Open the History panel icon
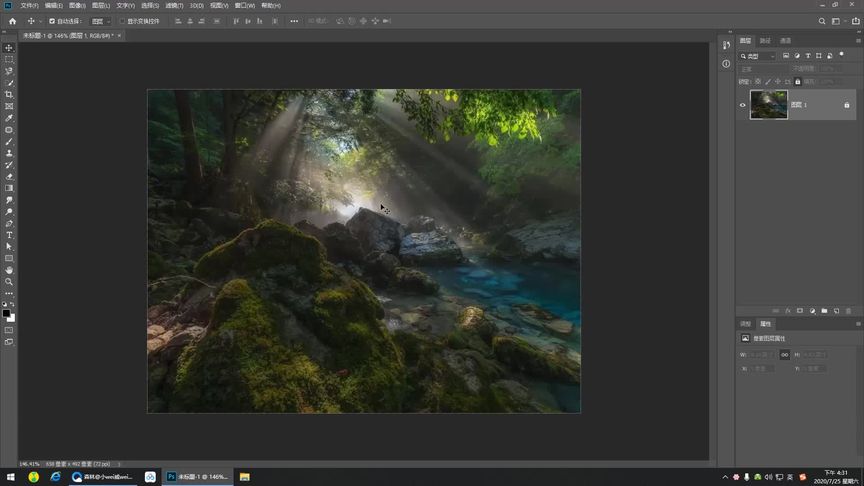The image size is (864, 486). pos(726,45)
